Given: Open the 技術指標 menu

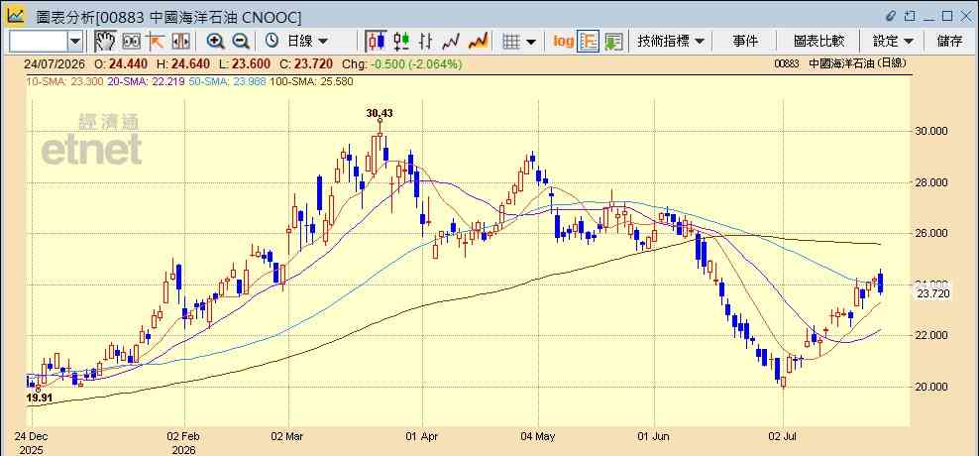Looking at the screenshot, I should coord(671,42).
